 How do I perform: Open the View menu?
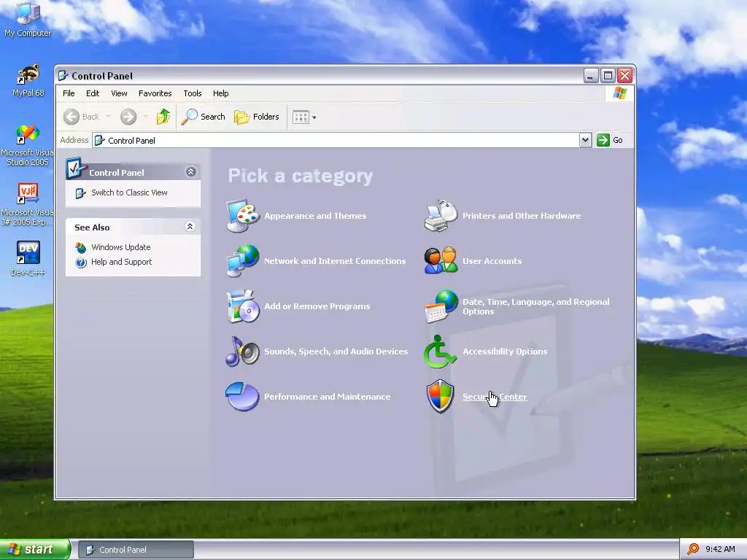pyautogui.click(x=119, y=93)
